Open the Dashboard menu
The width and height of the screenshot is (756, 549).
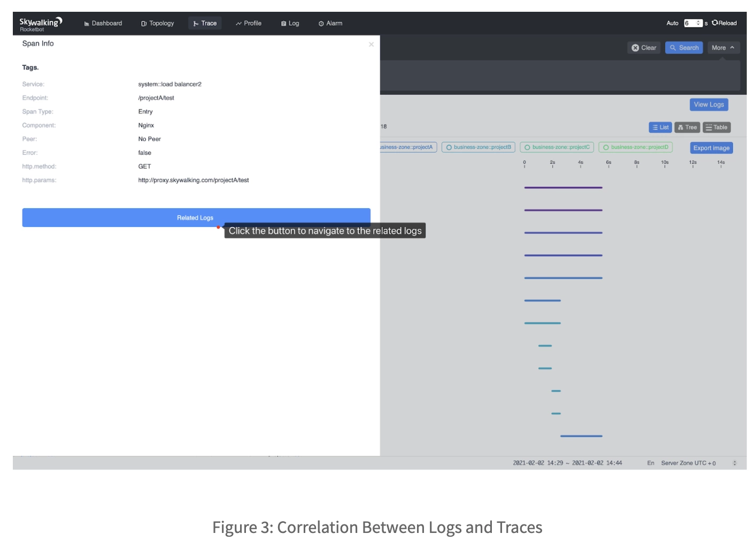103,24
